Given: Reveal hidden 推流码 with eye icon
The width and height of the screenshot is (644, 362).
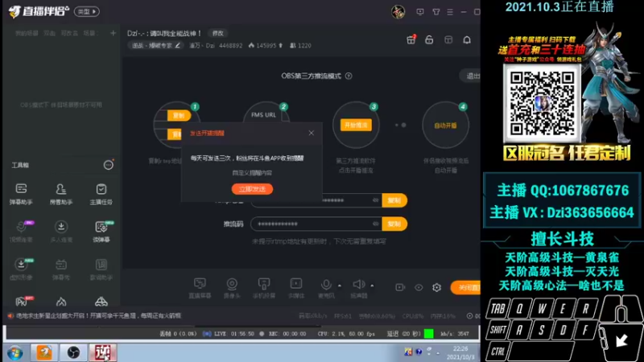Looking at the screenshot, I should [x=375, y=224].
